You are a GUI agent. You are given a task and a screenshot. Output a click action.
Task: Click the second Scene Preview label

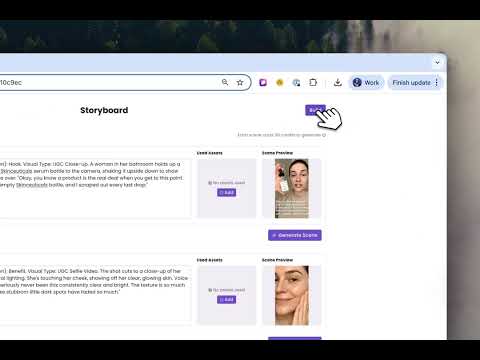(x=277, y=260)
